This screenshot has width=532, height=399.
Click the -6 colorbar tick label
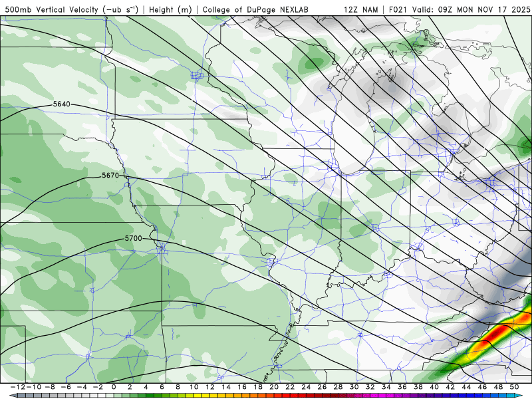point(65,387)
